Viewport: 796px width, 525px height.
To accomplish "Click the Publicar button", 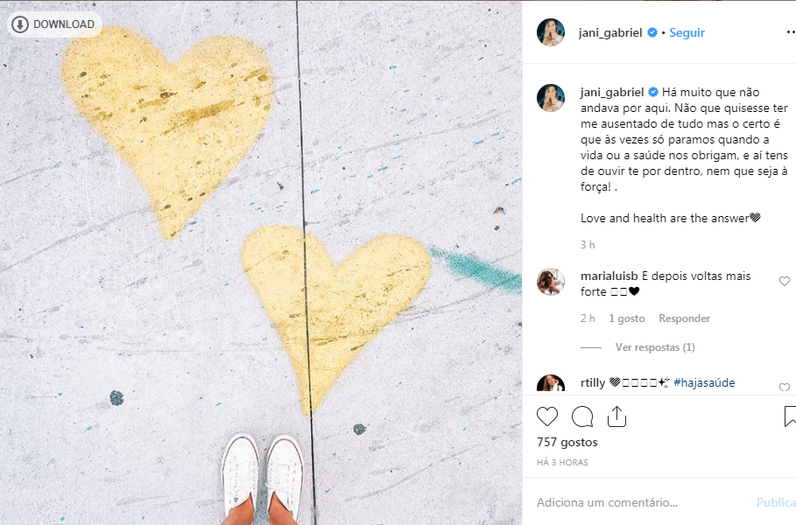I will [776, 503].
